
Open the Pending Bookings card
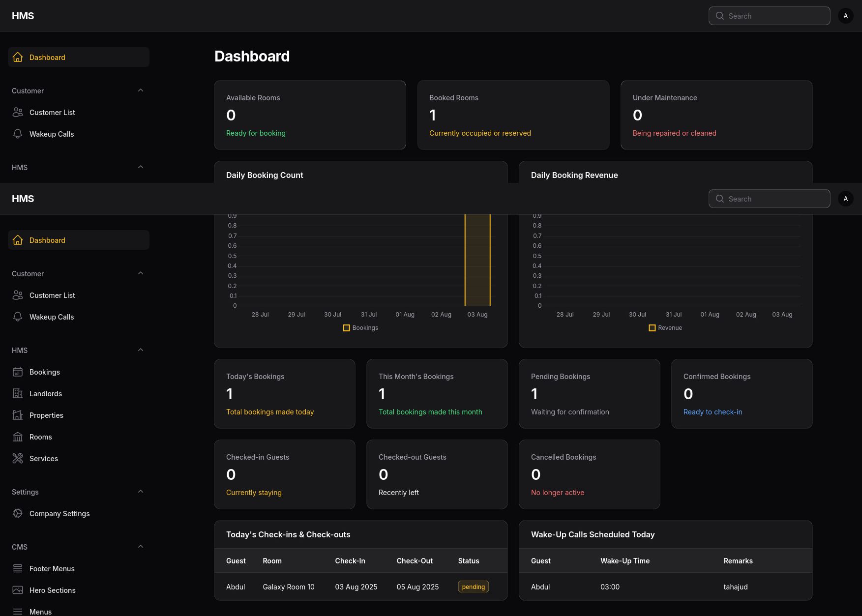pyautogui.click(x=589, y=394)
